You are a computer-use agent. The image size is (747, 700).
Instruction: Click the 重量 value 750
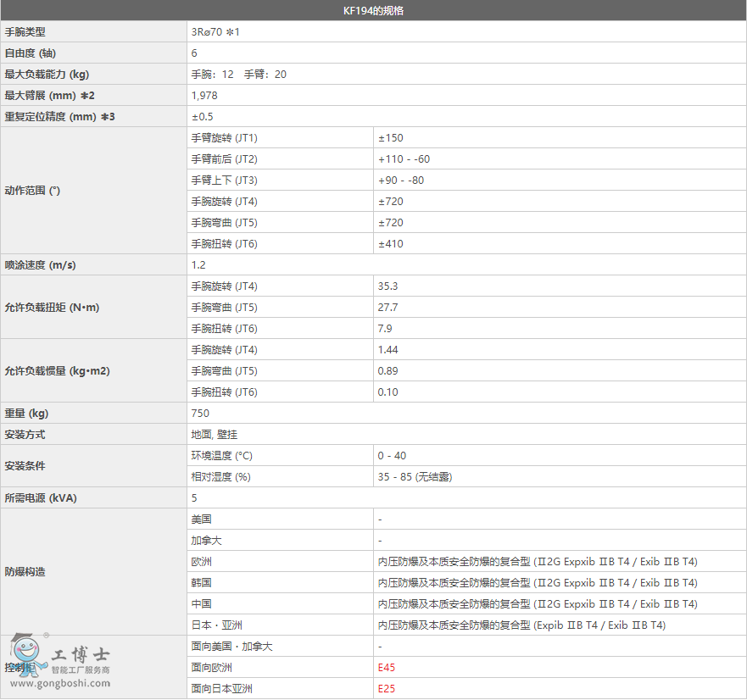pyautogui.click(x=200, y=414)
